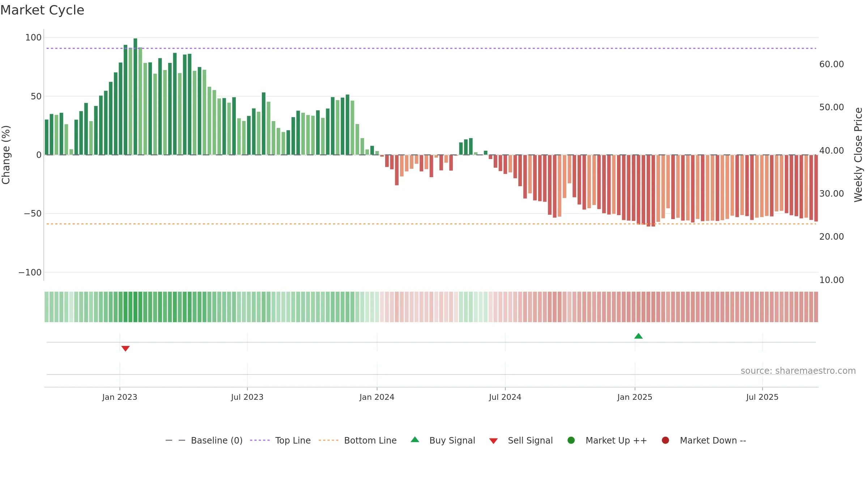Click the red triangle icon in legend

click(x=493, y=441)
